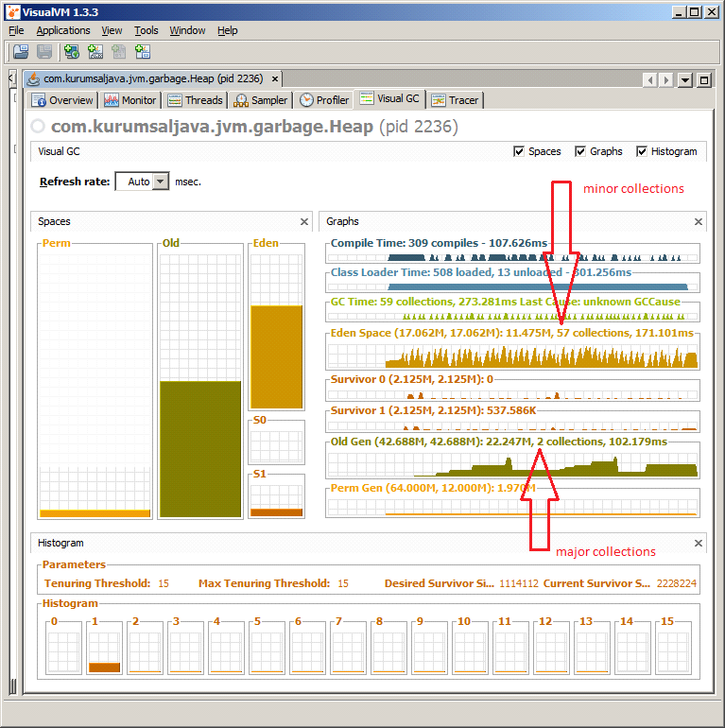Image resolution: width=725 pixels, height=728 pixels.
Task: Switch to the Sampler tab
Action: (260, 100)
